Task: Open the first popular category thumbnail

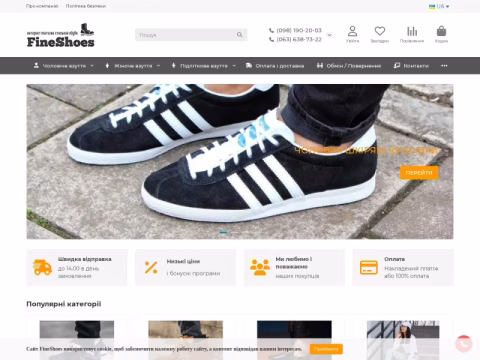Action: (77, 340)
